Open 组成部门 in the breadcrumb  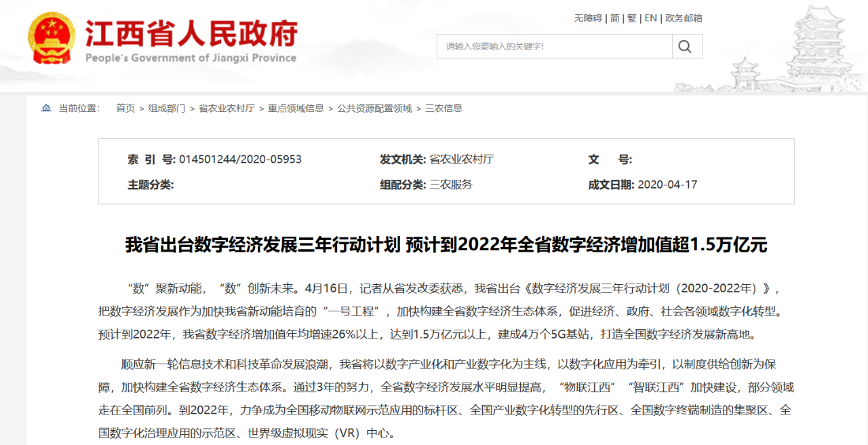167,108
